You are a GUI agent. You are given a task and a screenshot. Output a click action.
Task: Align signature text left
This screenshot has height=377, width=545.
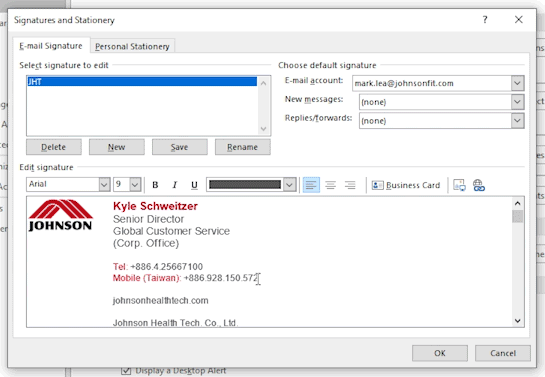coord(311,185)
